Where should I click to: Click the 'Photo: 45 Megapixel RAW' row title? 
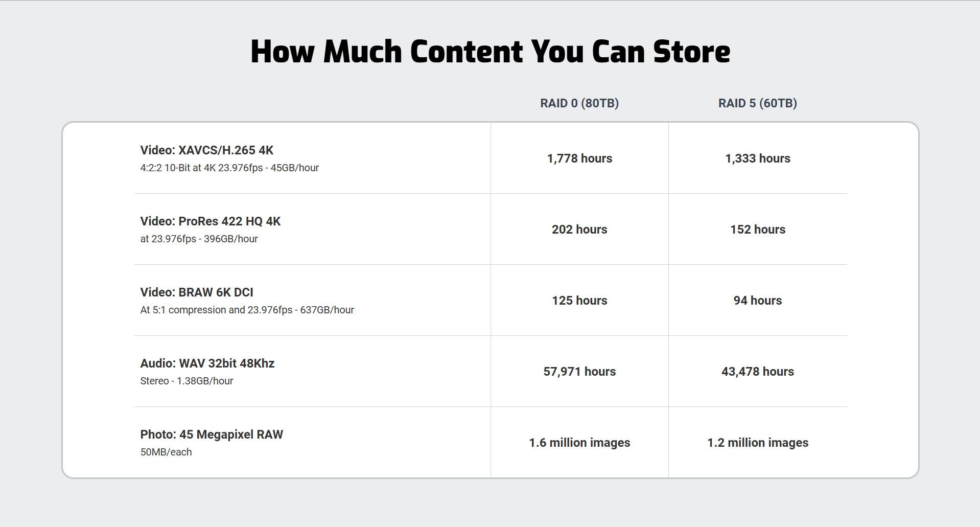click(212, 434)
